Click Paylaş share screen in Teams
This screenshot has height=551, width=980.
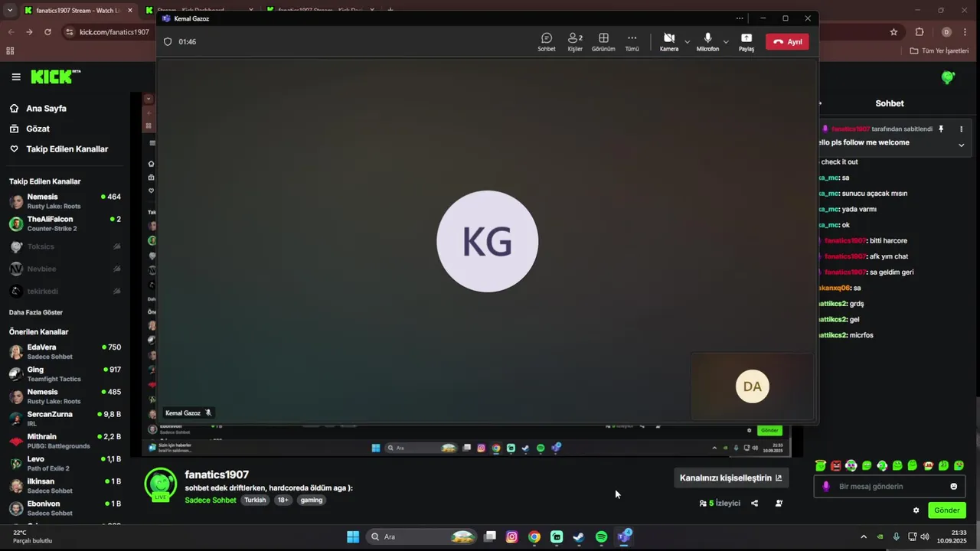[746, 42]
